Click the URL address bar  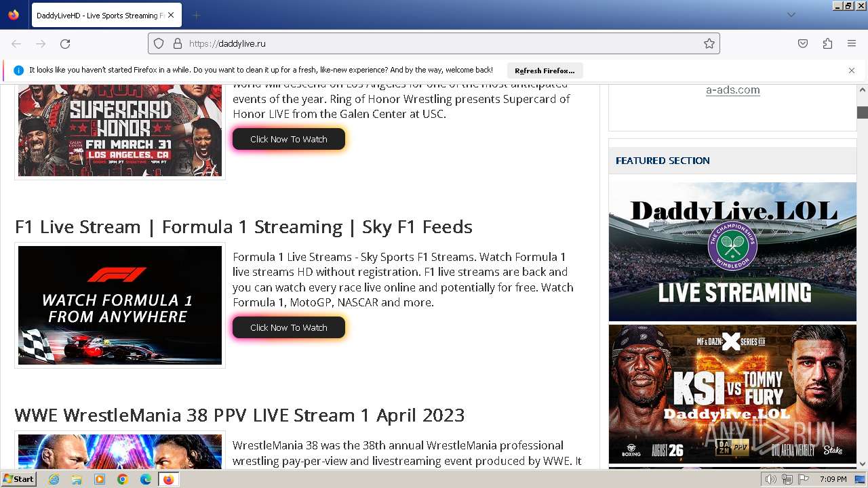[434, 43]
